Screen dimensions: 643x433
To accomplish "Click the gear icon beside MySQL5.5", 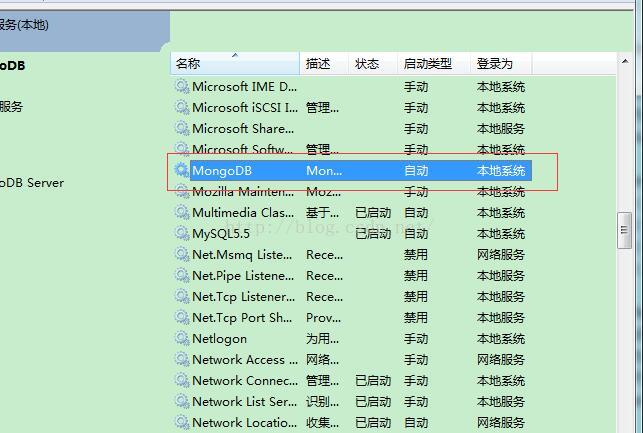I will 181,234.
